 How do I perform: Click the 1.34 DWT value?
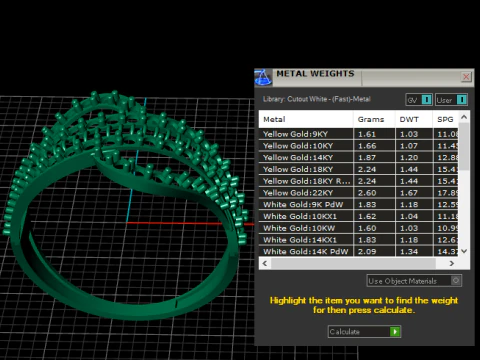coord(409,252)
